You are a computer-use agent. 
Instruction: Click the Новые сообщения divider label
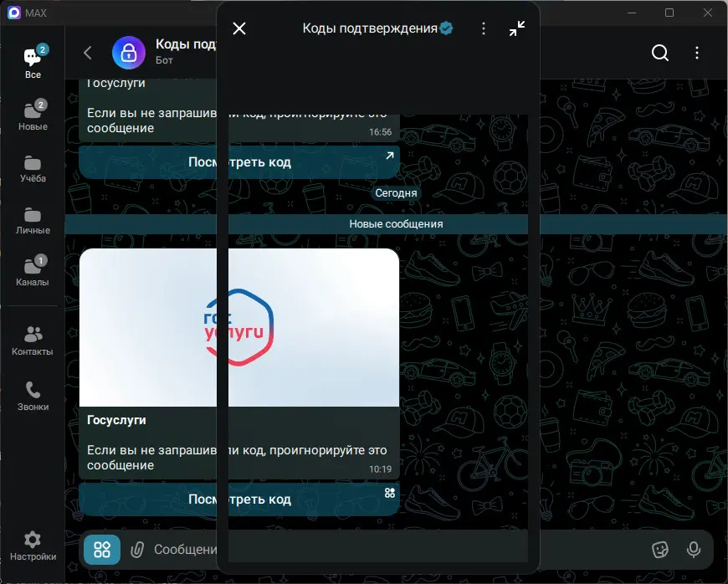click(x=396, y=223)
